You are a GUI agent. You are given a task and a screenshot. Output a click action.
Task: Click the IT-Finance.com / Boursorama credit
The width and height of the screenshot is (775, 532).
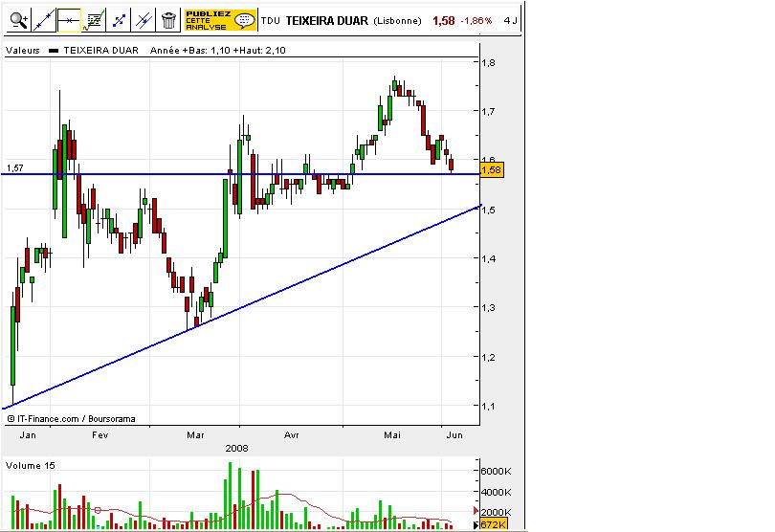pos(71,419)
